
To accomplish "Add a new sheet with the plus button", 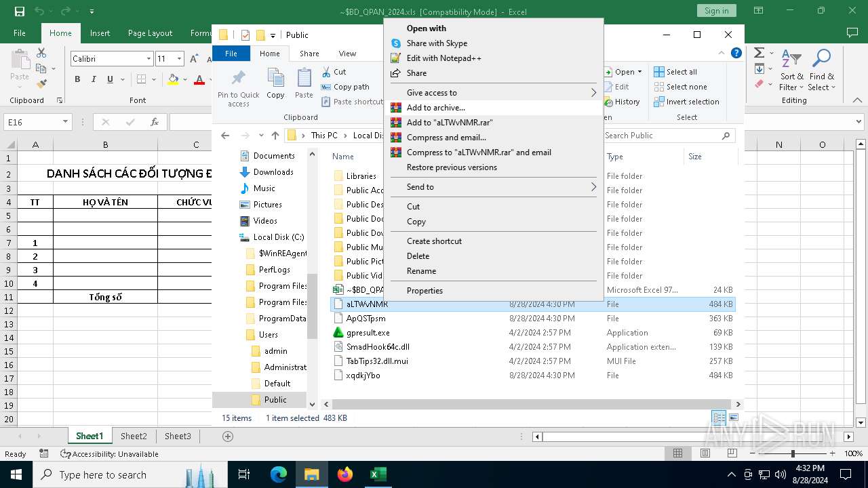I will coord(228,436).
